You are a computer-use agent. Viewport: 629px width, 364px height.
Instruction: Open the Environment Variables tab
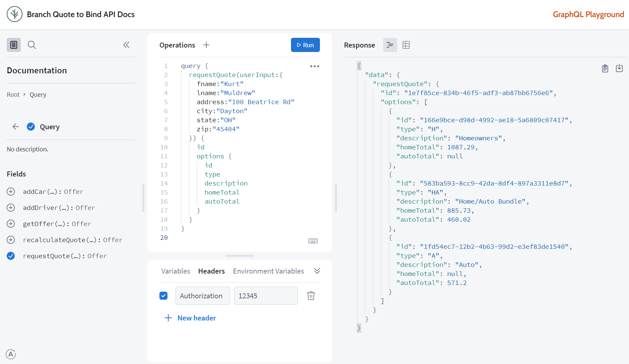pos(268,271)
